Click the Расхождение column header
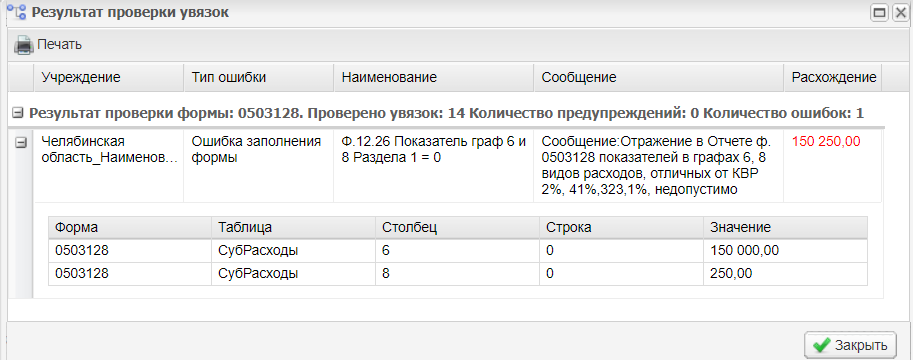Image resolution: width=913 pixels, height=360 pixels. click(833, 77)
